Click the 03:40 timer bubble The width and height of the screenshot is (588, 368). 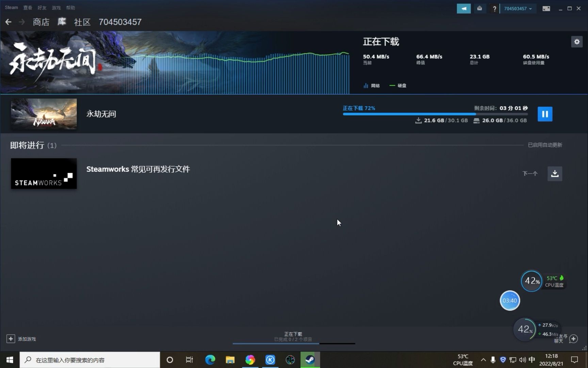coord(510,301)
